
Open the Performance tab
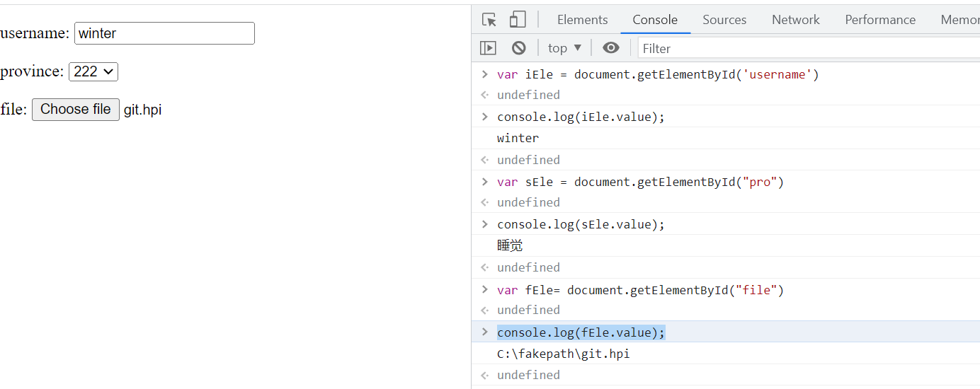pyautogui.click(x=880, y=20)
